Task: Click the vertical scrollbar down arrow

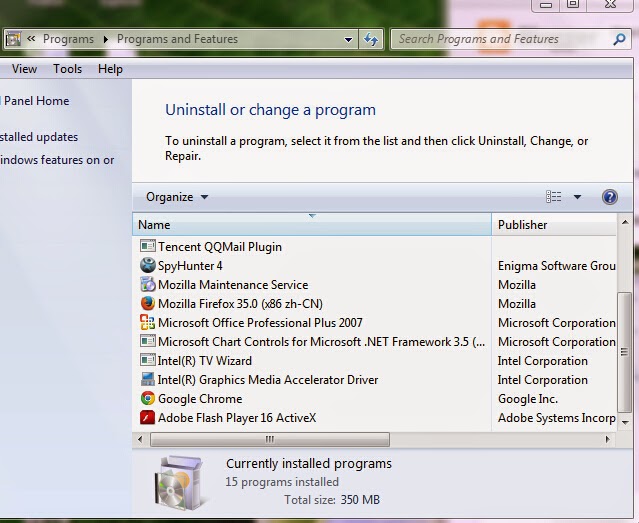Action: 625,423
